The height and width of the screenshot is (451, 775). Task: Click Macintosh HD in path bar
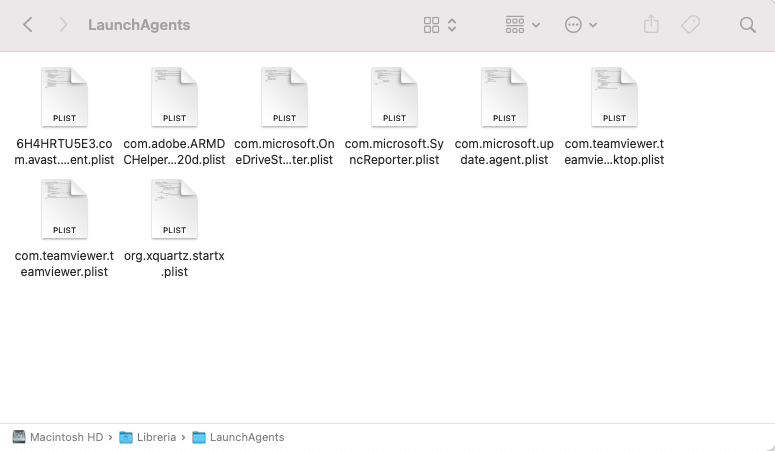click(67, 437)
